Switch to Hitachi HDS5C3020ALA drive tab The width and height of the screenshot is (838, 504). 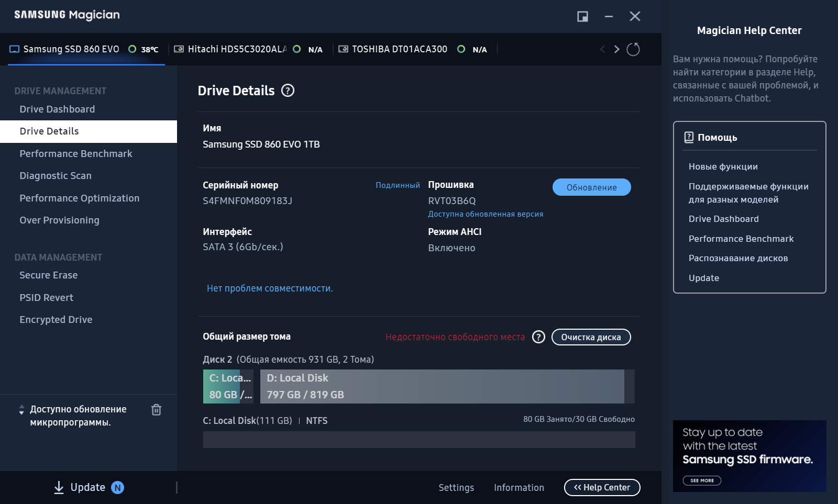click(248, 49)
